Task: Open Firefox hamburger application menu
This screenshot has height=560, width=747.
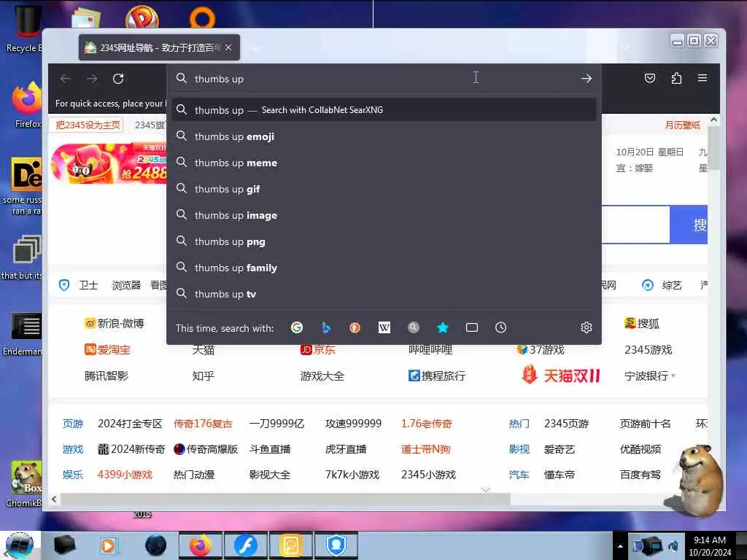Action: [x=703, y=78]
